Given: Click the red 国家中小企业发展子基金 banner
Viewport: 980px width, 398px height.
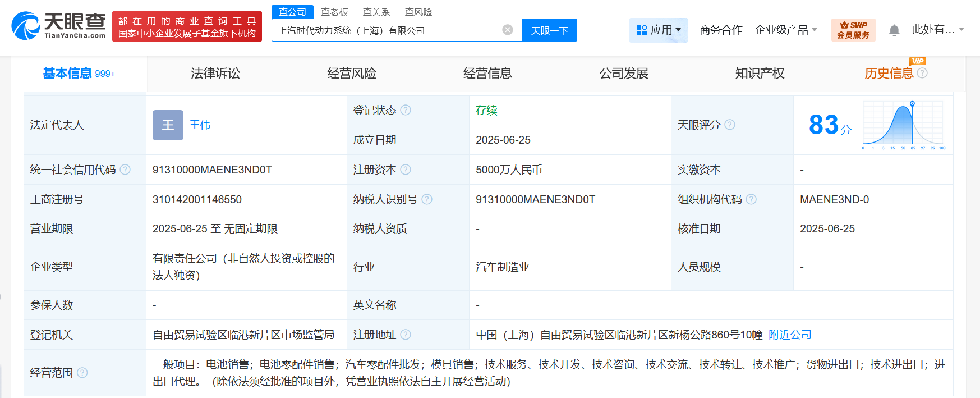Looking at the screenshot, I should point(187,26).
